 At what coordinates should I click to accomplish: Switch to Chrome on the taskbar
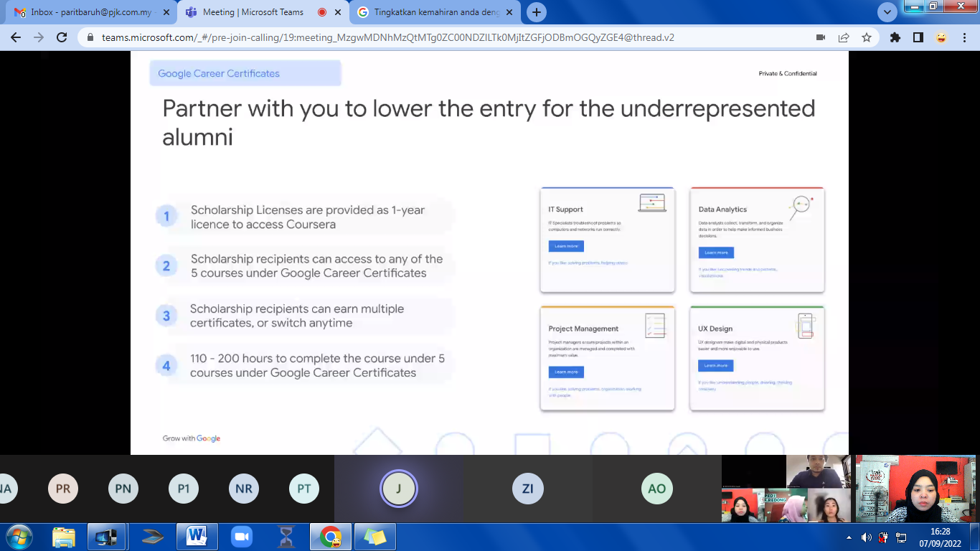click(x=331, y=537)
